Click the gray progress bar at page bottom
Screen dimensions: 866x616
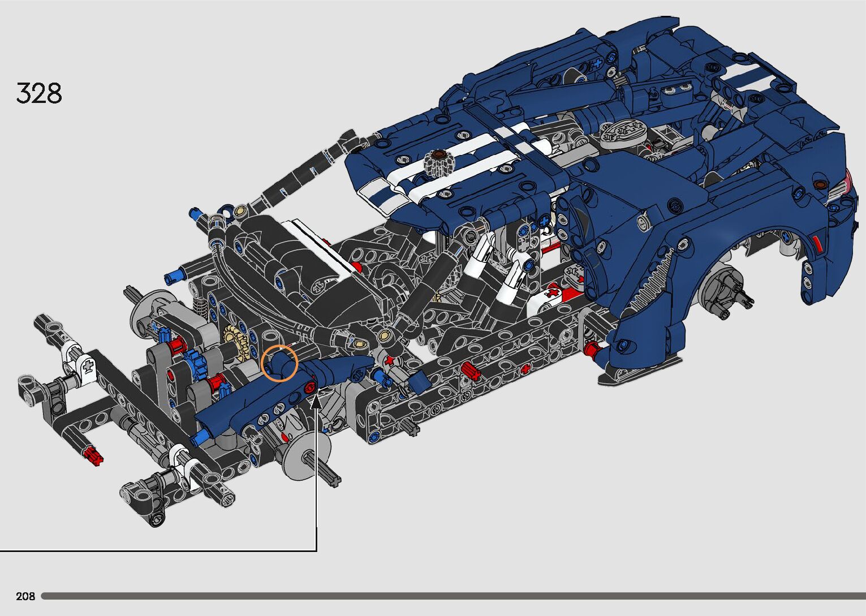pyautogui.click(x=453, y=596)
